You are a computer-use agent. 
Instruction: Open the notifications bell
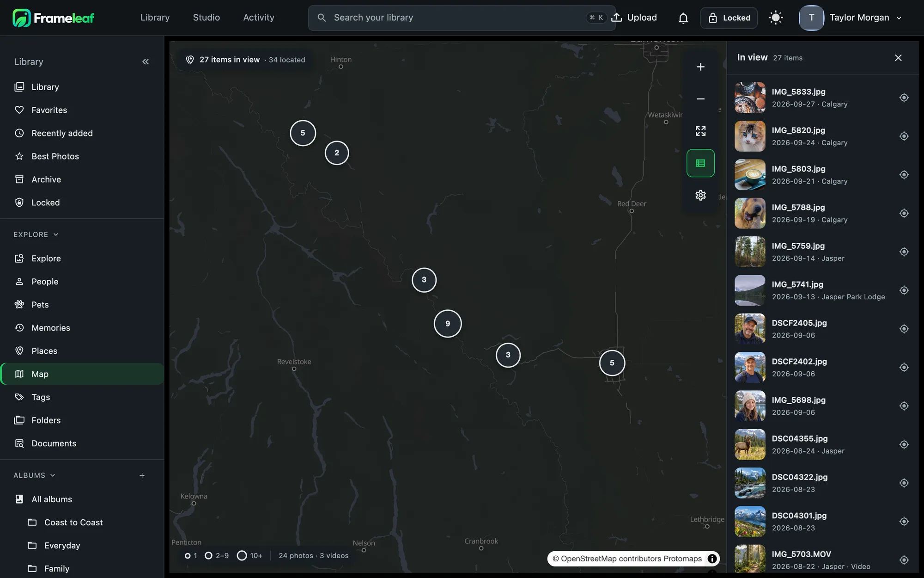click(683, 18)
